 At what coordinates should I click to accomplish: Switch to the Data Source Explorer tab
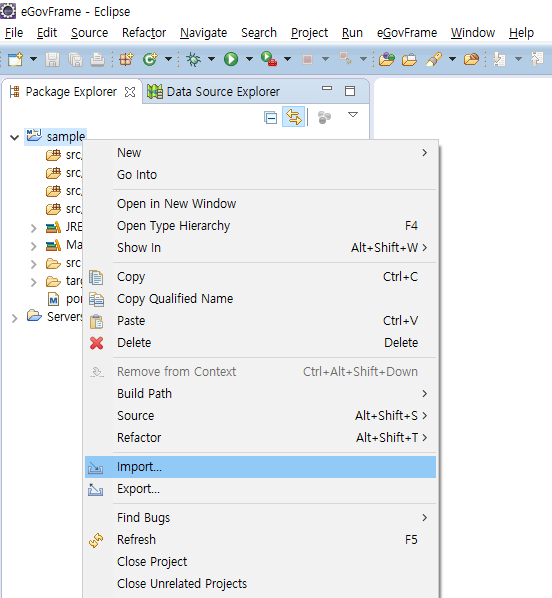214,92
